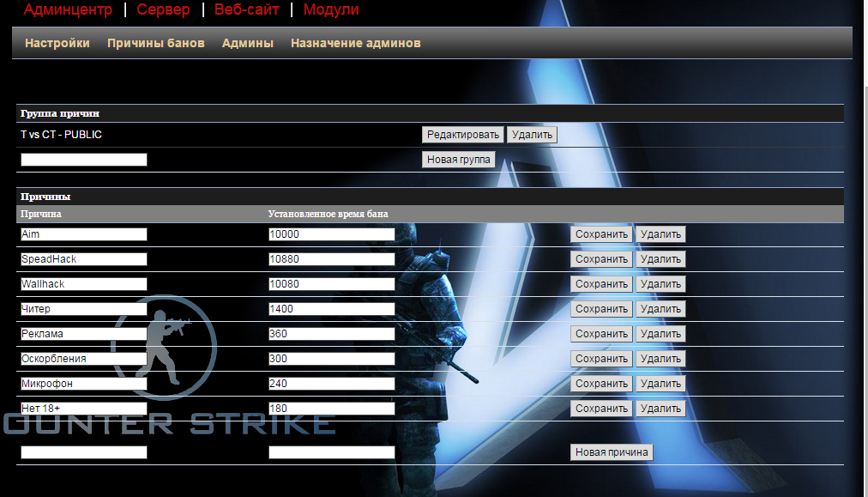Viewport: 868px width, 497px height.
Task: Open the Админцентр top menu
Action: (68, 9)
